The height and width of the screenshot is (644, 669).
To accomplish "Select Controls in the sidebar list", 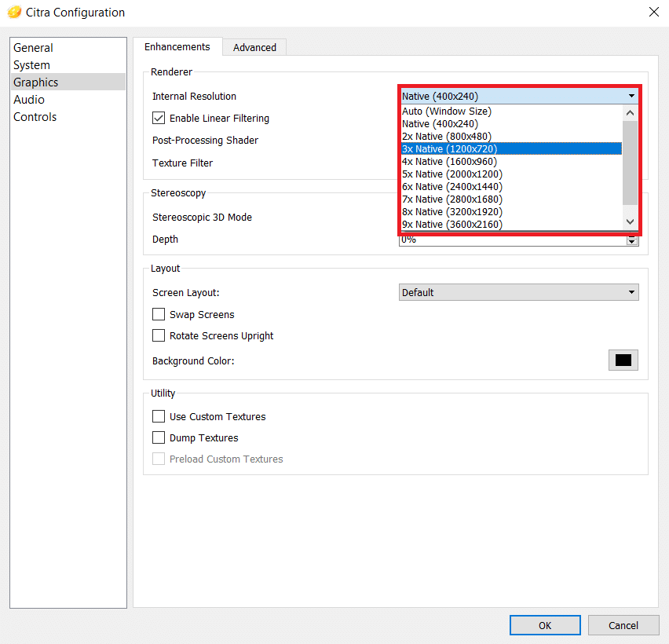I will click(35, 117).
